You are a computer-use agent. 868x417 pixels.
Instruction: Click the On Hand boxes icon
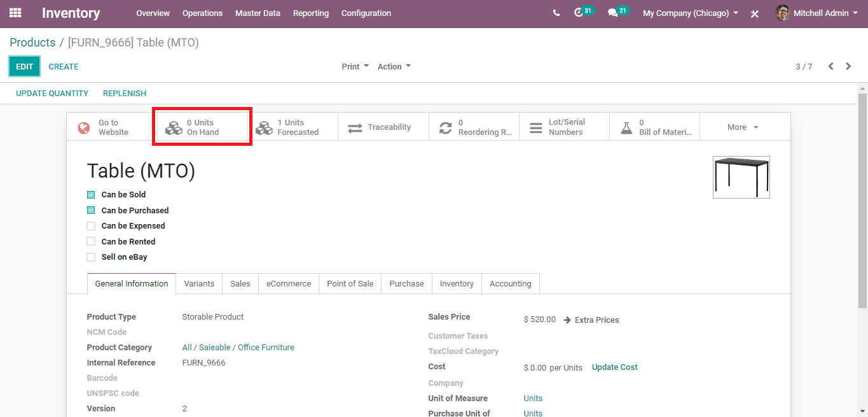[x=174, y=128]
